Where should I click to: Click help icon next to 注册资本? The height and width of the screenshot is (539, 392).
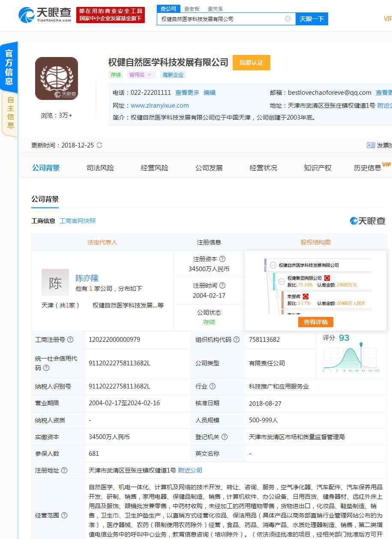(x=222, y=259)
